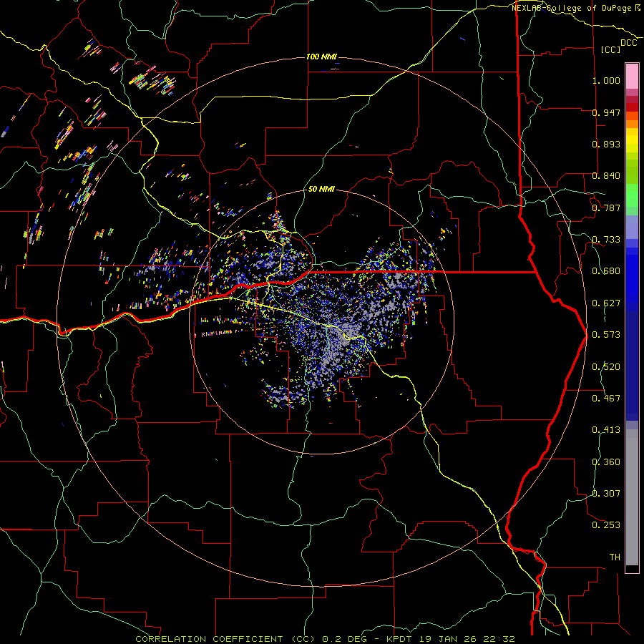Select the 0.680 scale value

[x=606, y=271]
